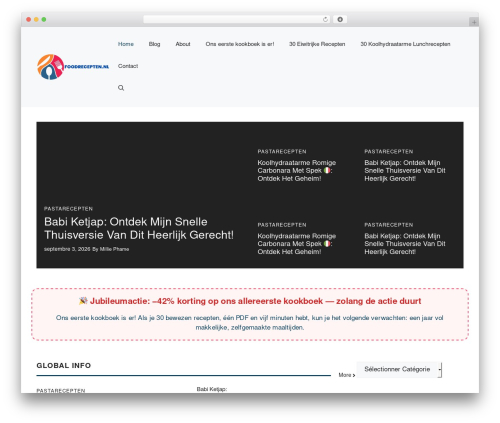500x423 pixels.
Task: Click PASTARECEPTEN label above top-middle Carbonara article
Action: [x=282, y=151]
